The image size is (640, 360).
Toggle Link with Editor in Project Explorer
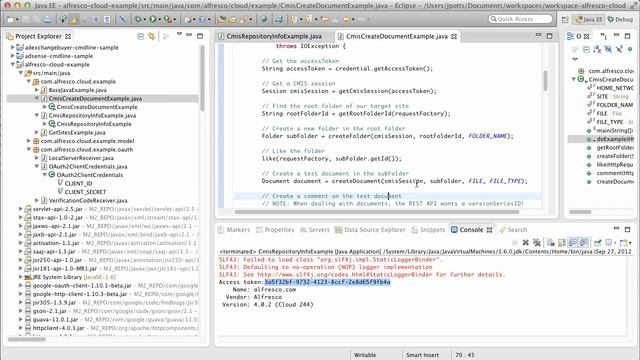[x=151, y=36]
